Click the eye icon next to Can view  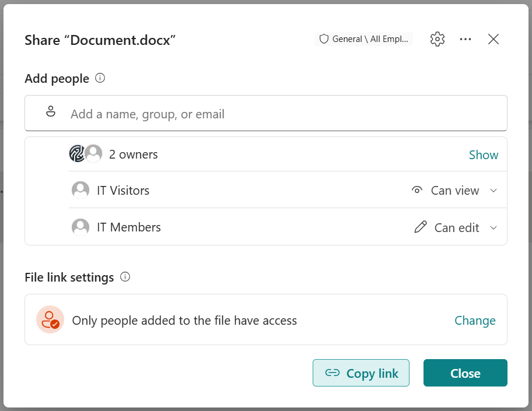coord(417,190)
